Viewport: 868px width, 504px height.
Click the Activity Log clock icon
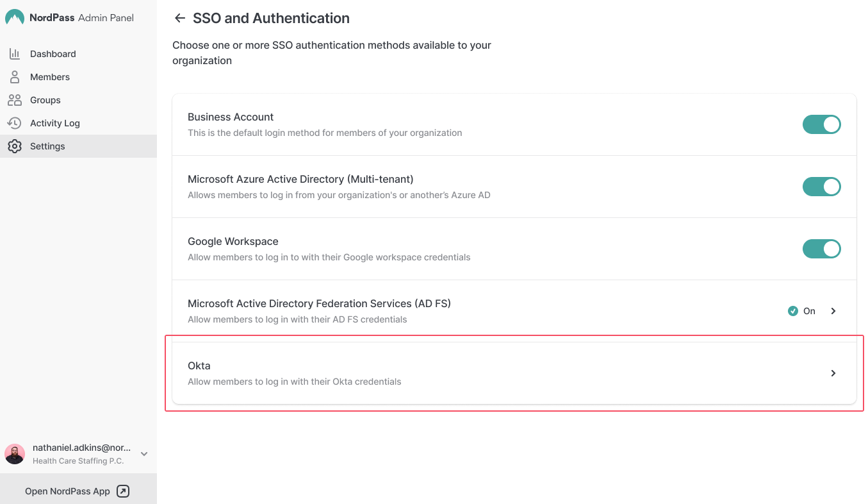[x=14, y=123]
